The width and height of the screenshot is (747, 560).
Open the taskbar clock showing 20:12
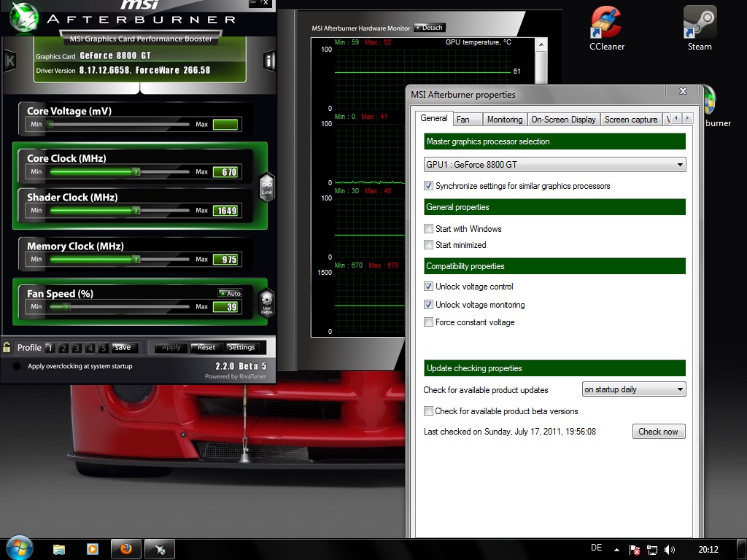click(708, 550)
